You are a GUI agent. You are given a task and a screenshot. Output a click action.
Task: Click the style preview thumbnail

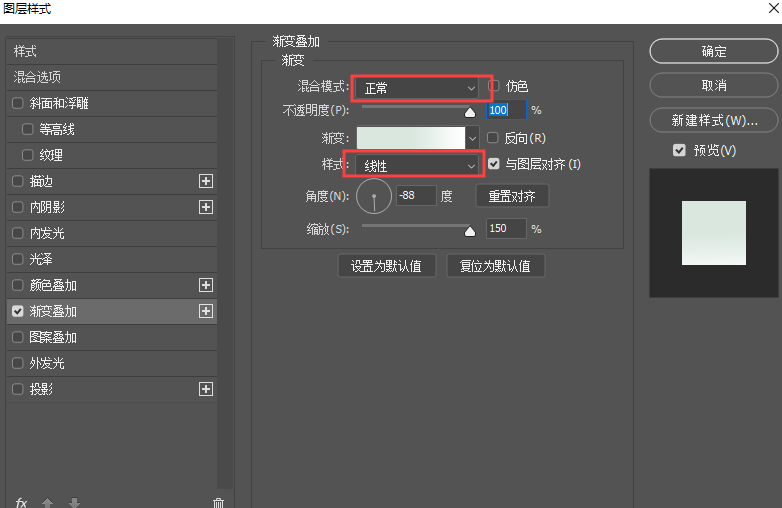click(714, 233)
